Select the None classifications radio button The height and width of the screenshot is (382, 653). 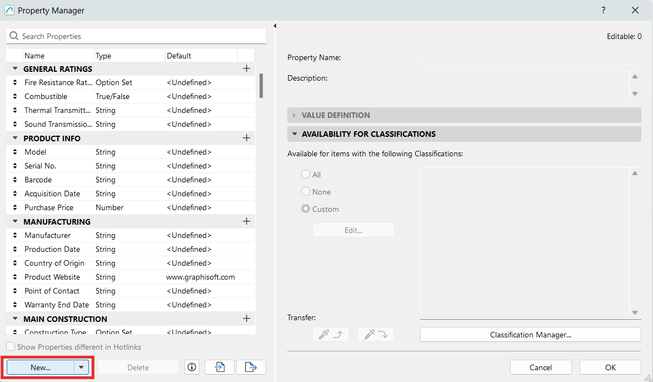[306, 191]
